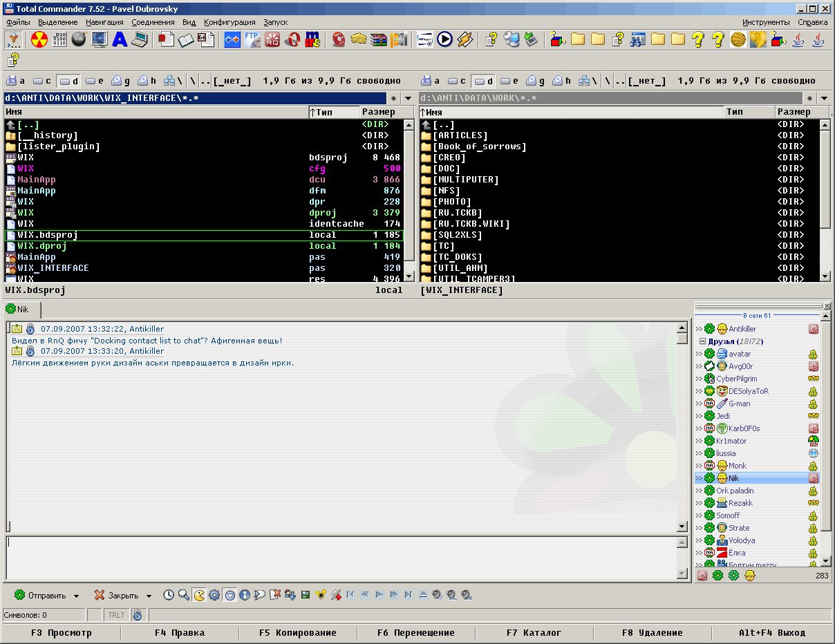
Task: Click F3 Просмотр button
Action: pyautogui.click(x=61, y=632)
